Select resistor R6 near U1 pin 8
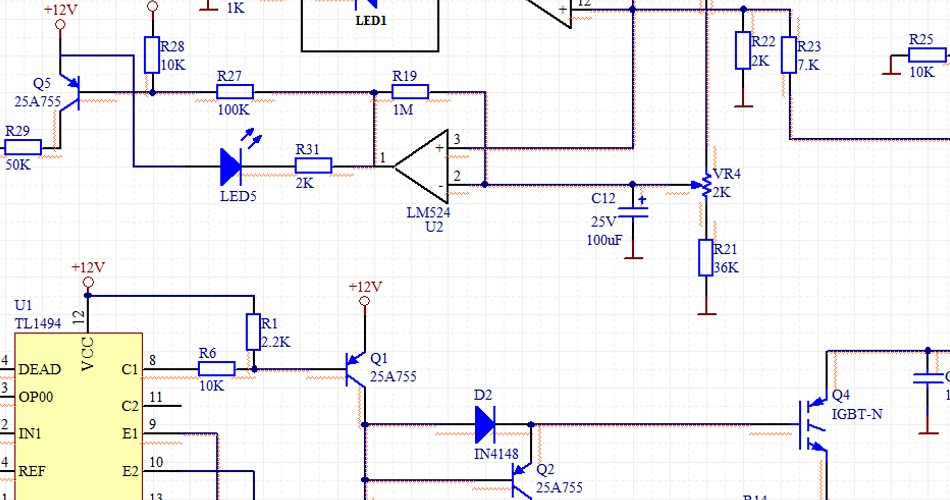 coord(216,369)
